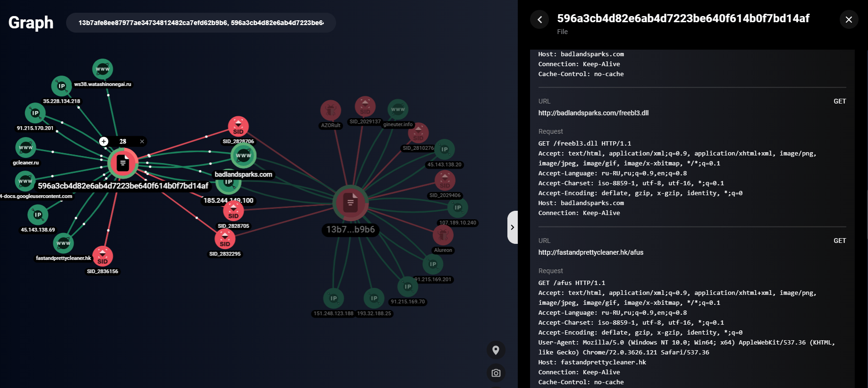Click the file hash title in panel

pyautogui.click(x=683, y=18)
